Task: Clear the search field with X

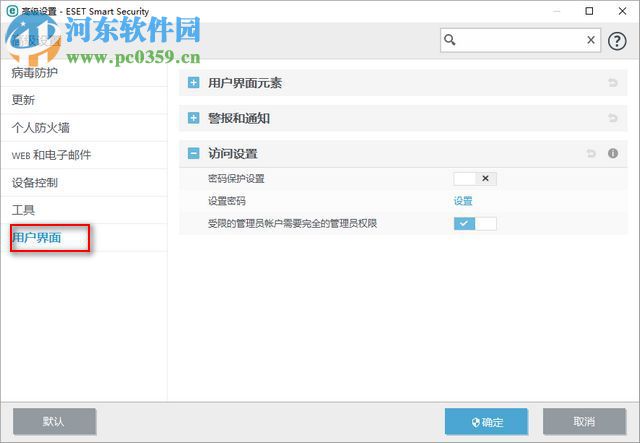Action: [591, 40]
